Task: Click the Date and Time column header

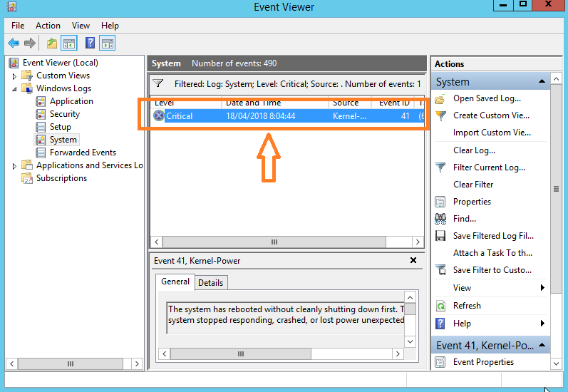Action: point(275,103)
